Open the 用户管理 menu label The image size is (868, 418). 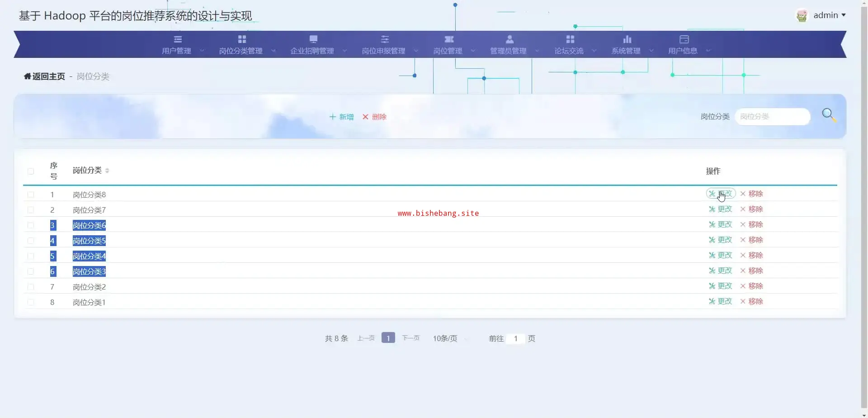(x=177, y=51)
